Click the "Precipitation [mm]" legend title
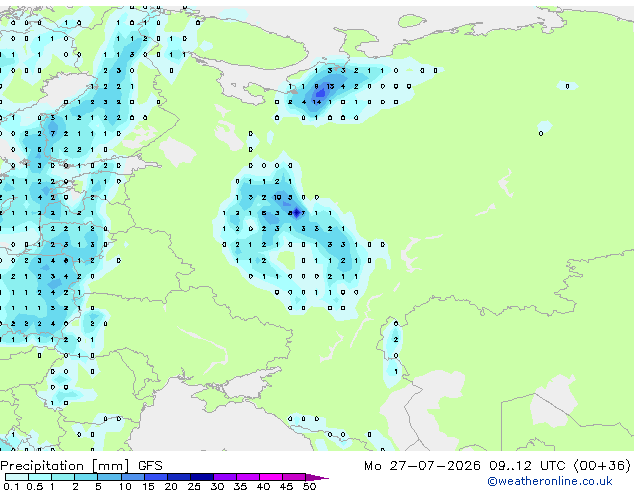634x490 pixels. pyautogui.click(x=65, y=466)
